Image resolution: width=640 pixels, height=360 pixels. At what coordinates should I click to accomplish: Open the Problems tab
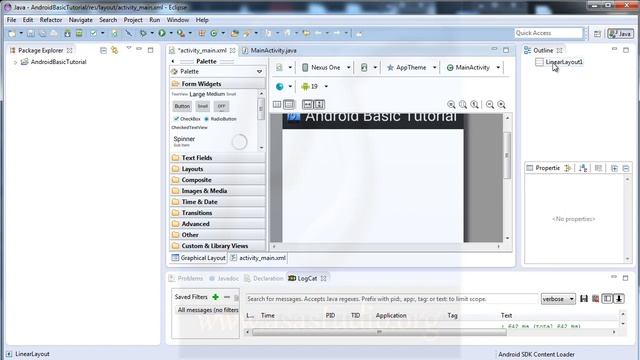tap(186, 278)
